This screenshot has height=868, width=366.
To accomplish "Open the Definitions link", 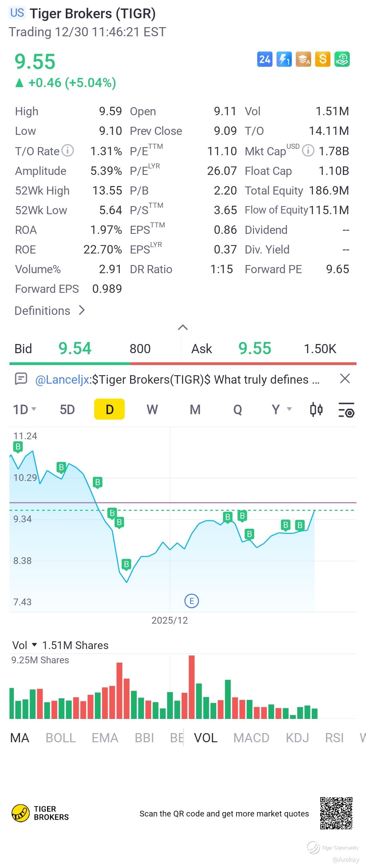I will point(50,310).
